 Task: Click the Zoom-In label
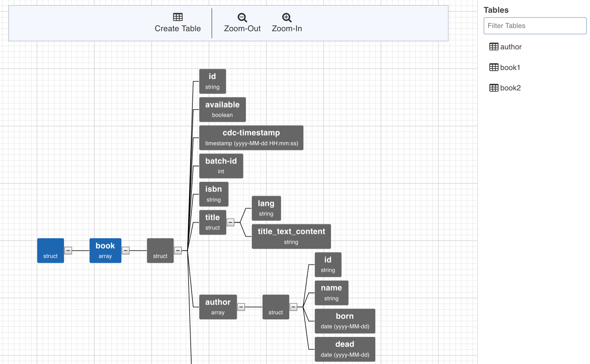(287, 29)
